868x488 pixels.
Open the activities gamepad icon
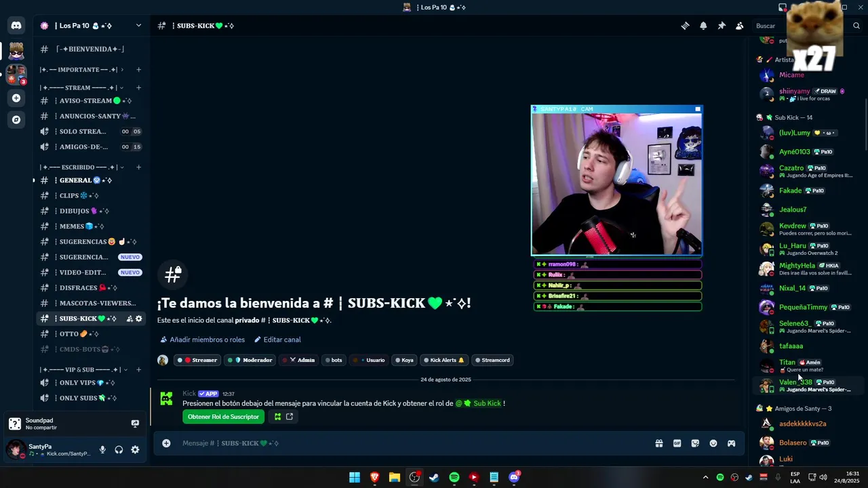(732, 443)
